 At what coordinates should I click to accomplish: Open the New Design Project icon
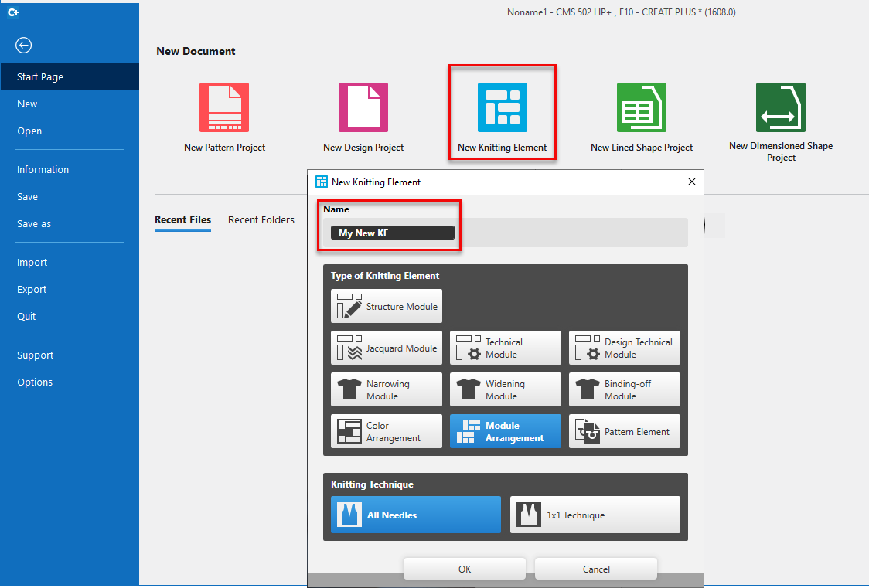pos(363,108)
